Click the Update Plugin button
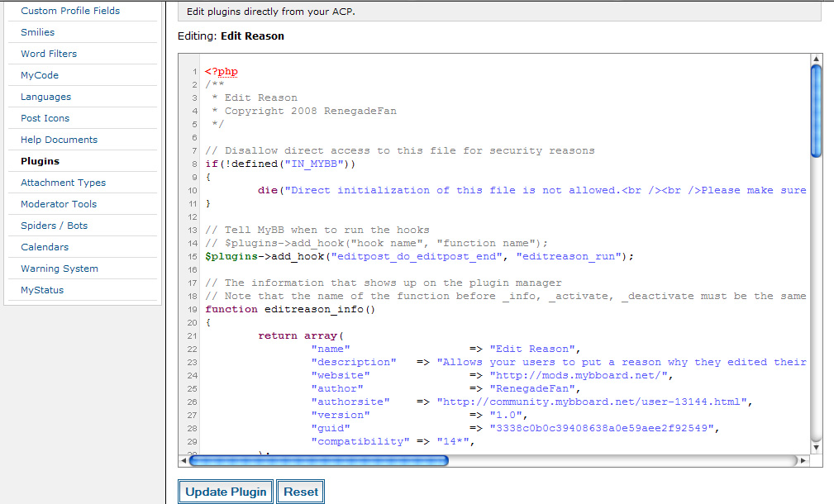Image resolution: width=834 pixels, height=504 pixels. (x=226, y=492)
